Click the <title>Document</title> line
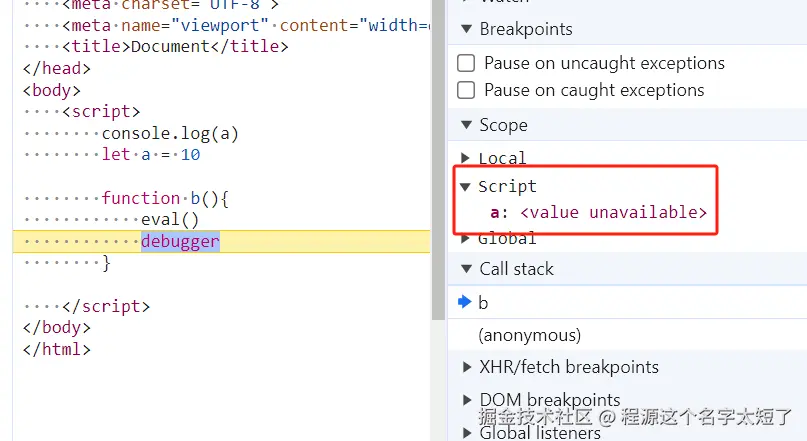This screenshot has width=807, height=441. click(x=176, y=46)
